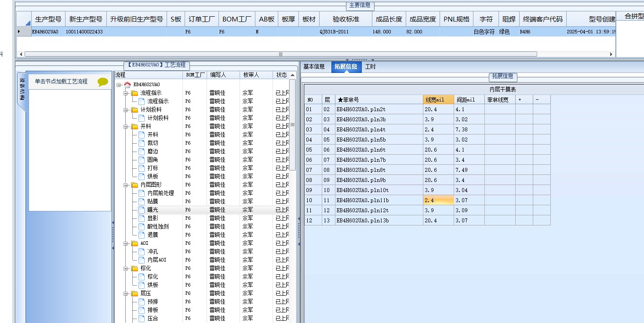Click the document icon beside 排板
The height and width of the screenshot is (323, 644).
tap(142, 310)
